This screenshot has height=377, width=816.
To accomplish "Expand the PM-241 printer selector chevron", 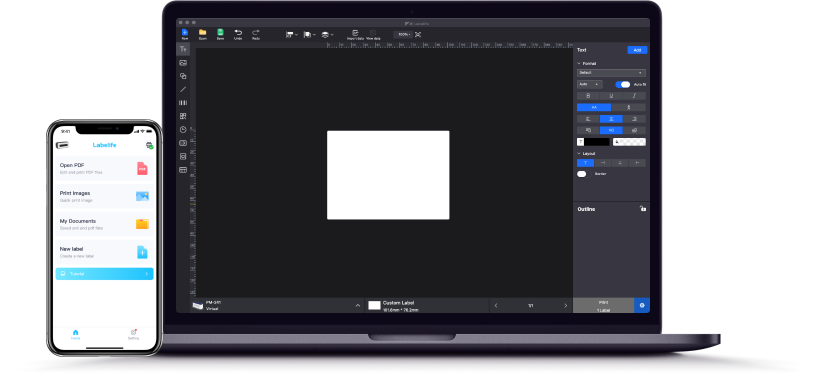I will [x=358, y=306].
